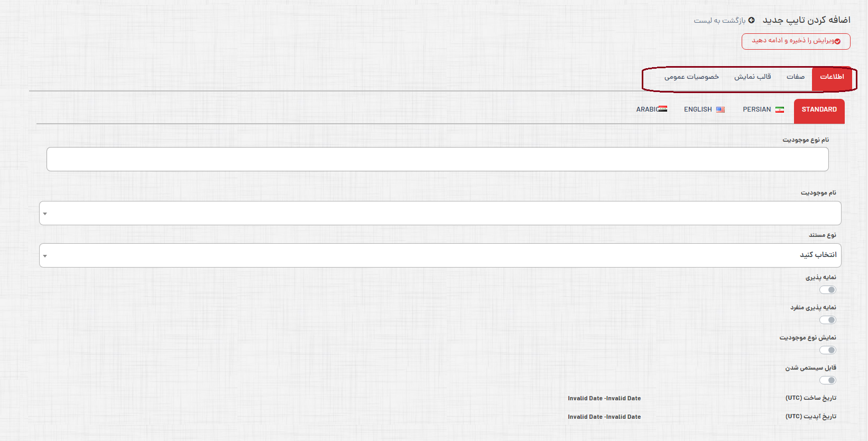Click the US flag next to ENGLISH
The image size is (868, 441).
[721, 109]
